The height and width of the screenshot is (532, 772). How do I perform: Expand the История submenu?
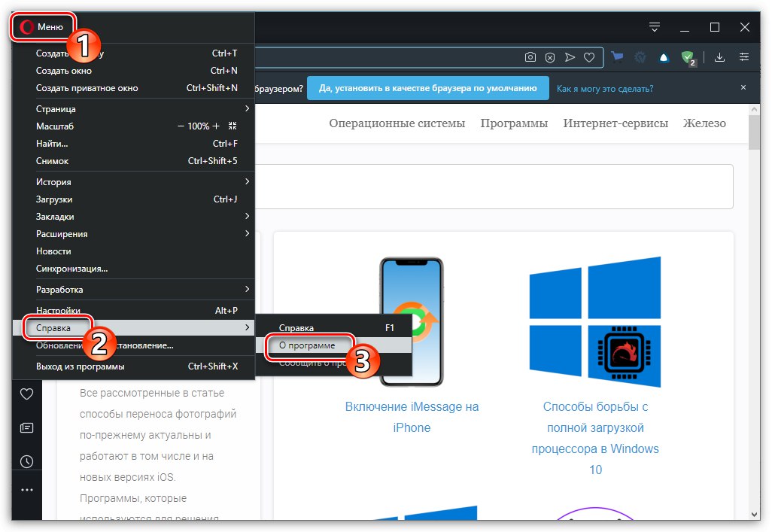point(133,182)
